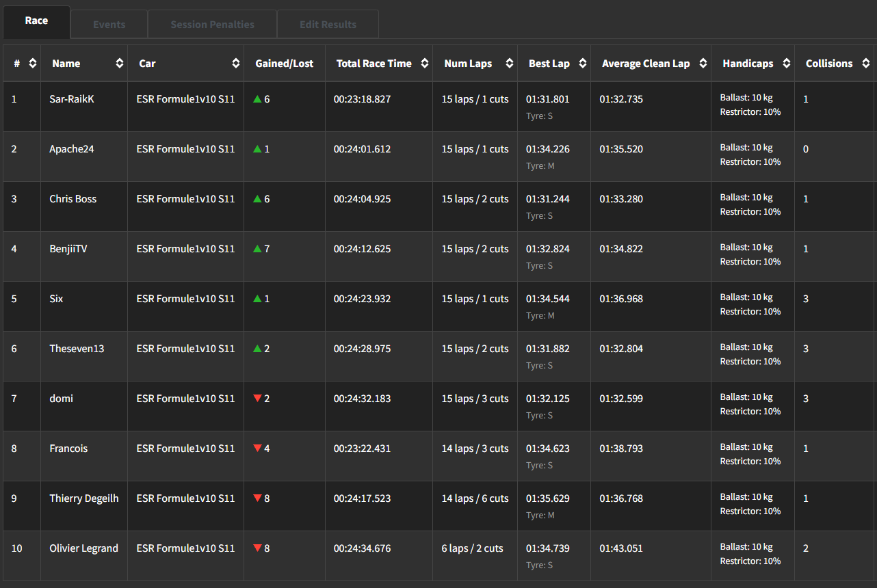Click Theseven13 green gained arrow

[x=257, y=349]
